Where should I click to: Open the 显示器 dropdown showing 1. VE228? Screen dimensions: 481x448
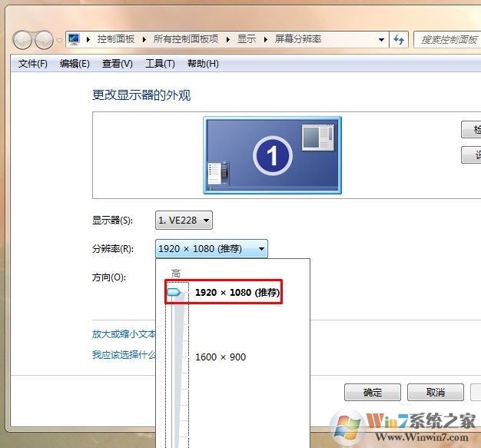click(184, 221)
